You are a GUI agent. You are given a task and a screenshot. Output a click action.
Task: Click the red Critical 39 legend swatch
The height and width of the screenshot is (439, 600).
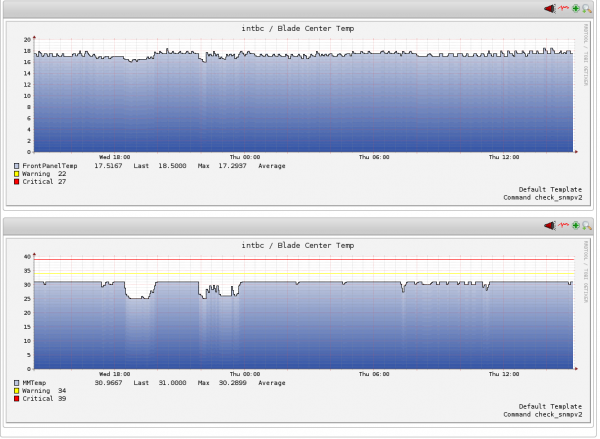click(17, 399)
